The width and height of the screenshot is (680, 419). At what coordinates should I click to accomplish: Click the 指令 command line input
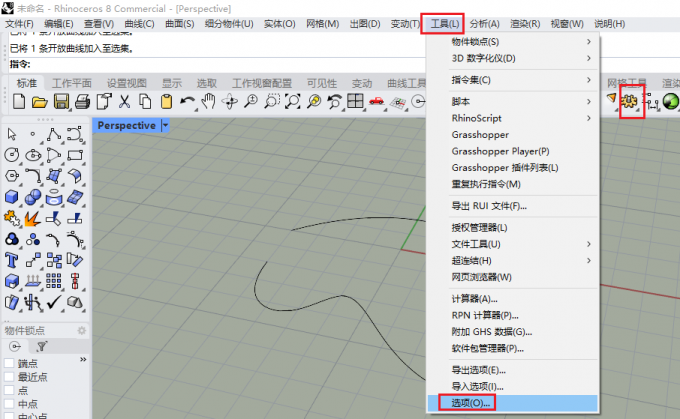[228, 64]
